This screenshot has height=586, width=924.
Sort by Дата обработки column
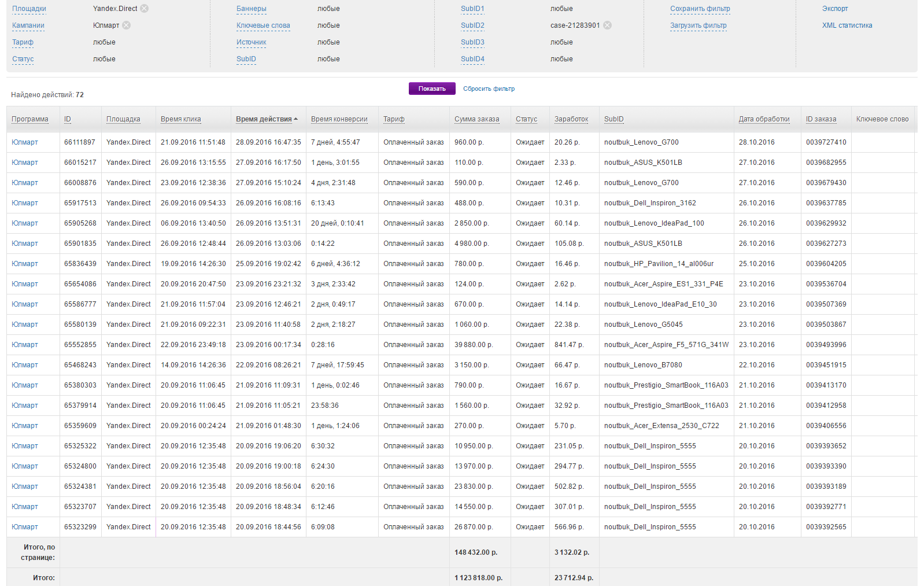[x=764, y=119]
